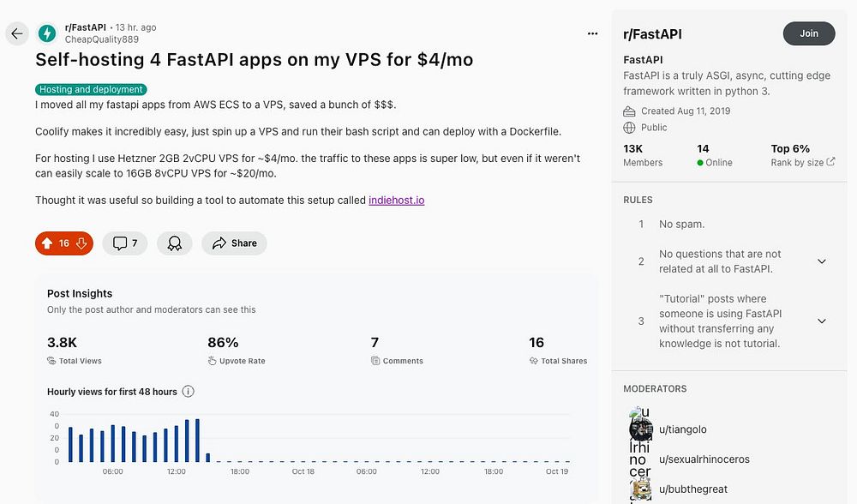This screenshot has width=857, height=504.
Task: Give an award to the post
Action: click(175, 243)
